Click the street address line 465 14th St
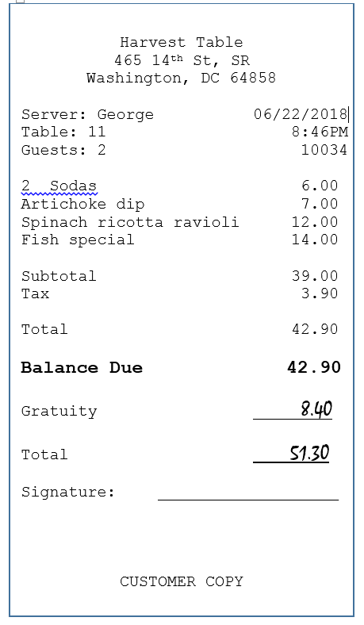Screen dimensions: 364x625 coord(182,60)
